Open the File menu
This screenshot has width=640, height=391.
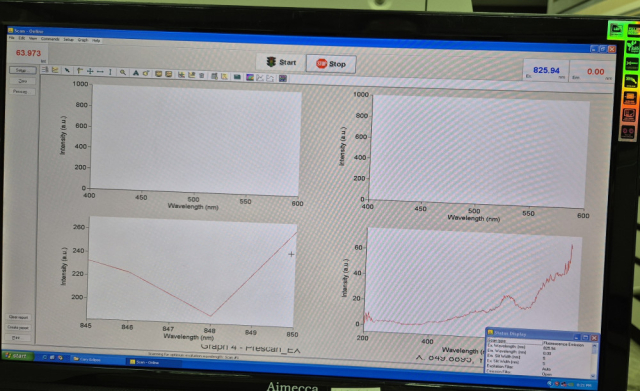click(x=11, y=38)
